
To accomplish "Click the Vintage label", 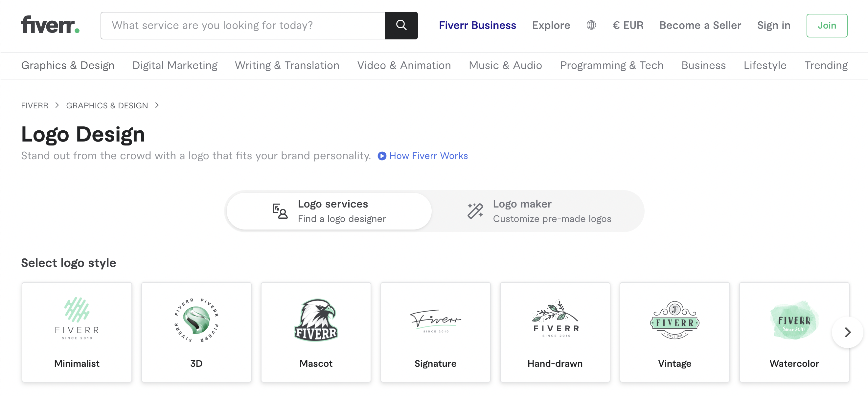I will pos(674,364).
